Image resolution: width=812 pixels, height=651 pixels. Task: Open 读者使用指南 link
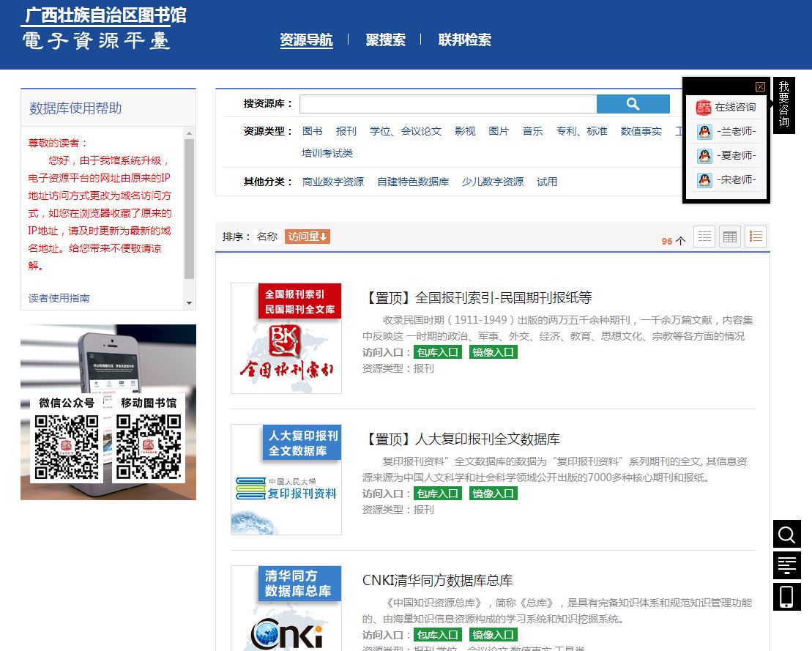click(59, 298)
